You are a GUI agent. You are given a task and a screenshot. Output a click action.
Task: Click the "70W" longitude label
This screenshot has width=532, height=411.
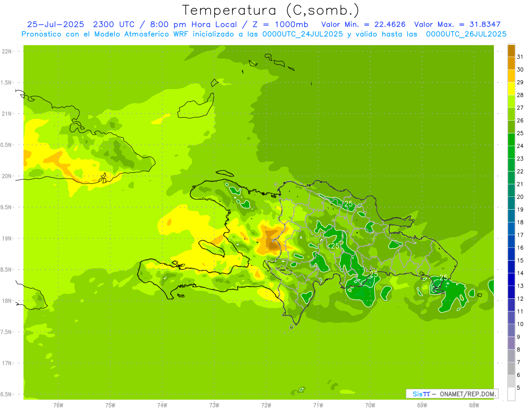(x=370, y=405)
